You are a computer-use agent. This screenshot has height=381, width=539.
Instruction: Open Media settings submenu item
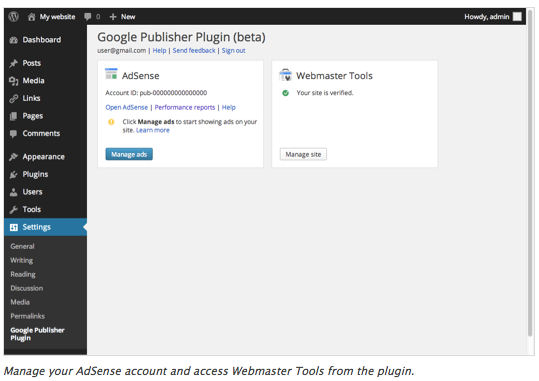pos(20,302)
